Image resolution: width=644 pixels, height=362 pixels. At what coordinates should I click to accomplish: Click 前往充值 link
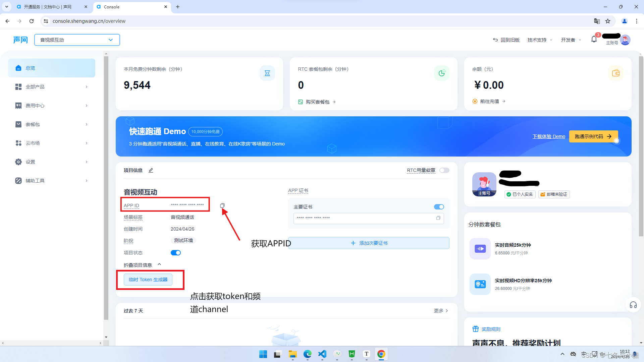click(x=489, y=101)
